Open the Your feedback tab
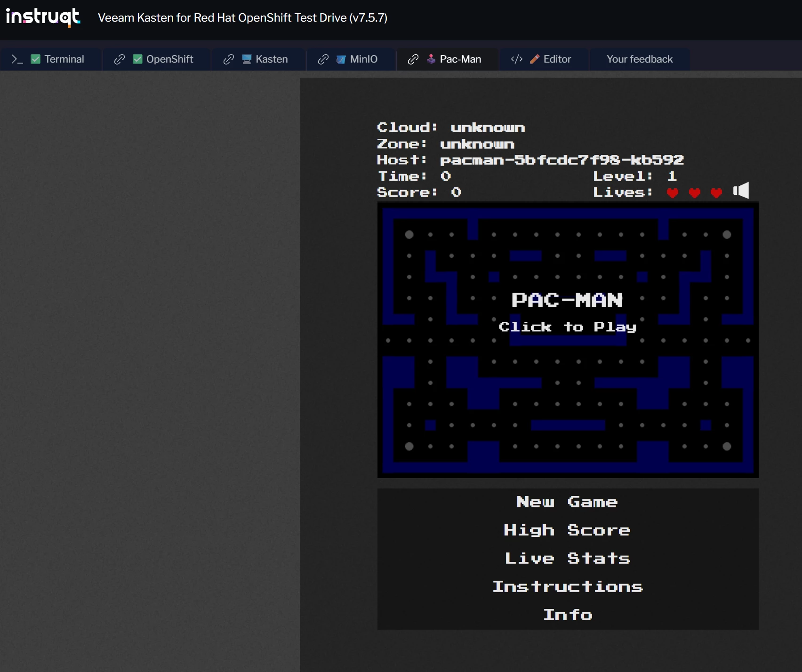This screenshot has width=802, height=672. 640,59
